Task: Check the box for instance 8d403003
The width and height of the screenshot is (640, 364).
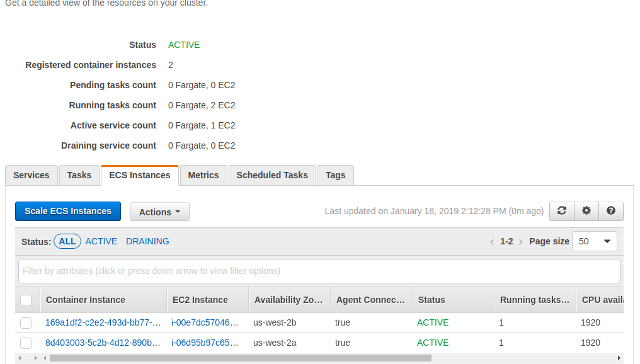Action: pyautogui.click(x=26, y=343)
